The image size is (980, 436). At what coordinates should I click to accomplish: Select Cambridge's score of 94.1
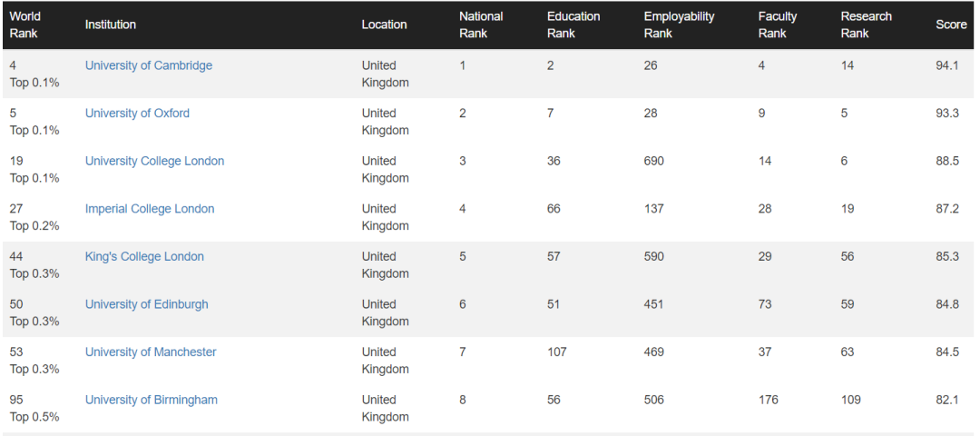946,65
